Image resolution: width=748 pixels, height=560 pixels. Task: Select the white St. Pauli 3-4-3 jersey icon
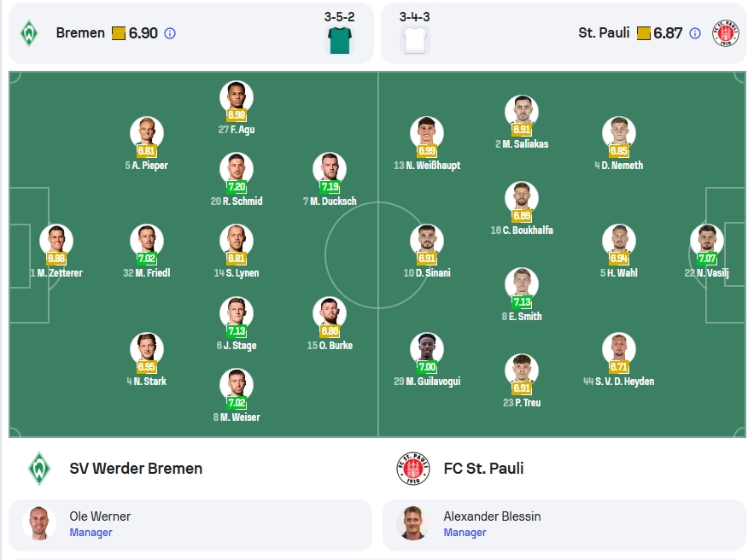(x=414, y=40)
